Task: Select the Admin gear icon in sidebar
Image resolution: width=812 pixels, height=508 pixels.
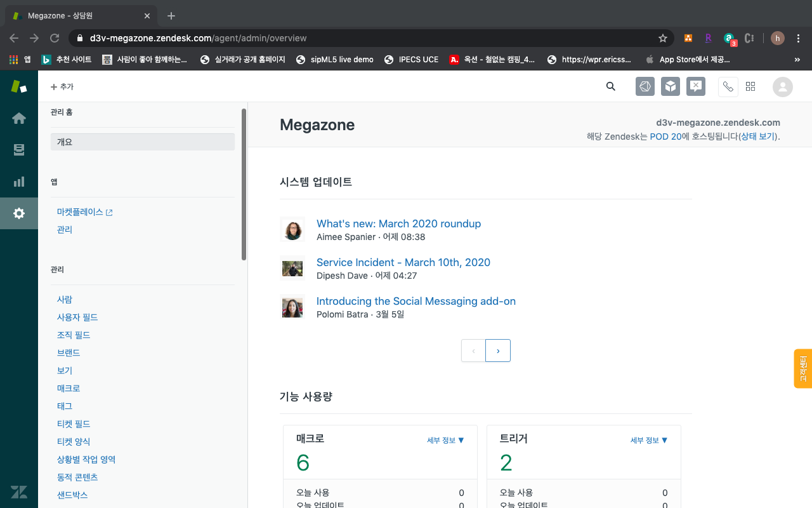Action: tap(19, 213)
